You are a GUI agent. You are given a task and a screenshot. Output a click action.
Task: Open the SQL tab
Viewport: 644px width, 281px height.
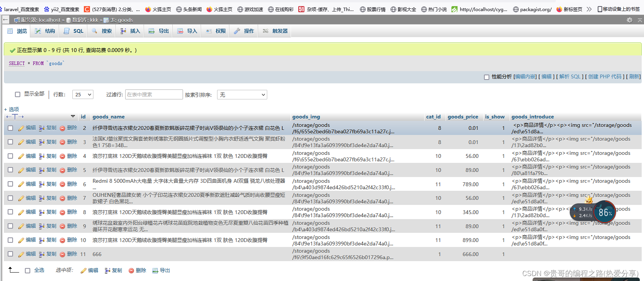point(73,31)
